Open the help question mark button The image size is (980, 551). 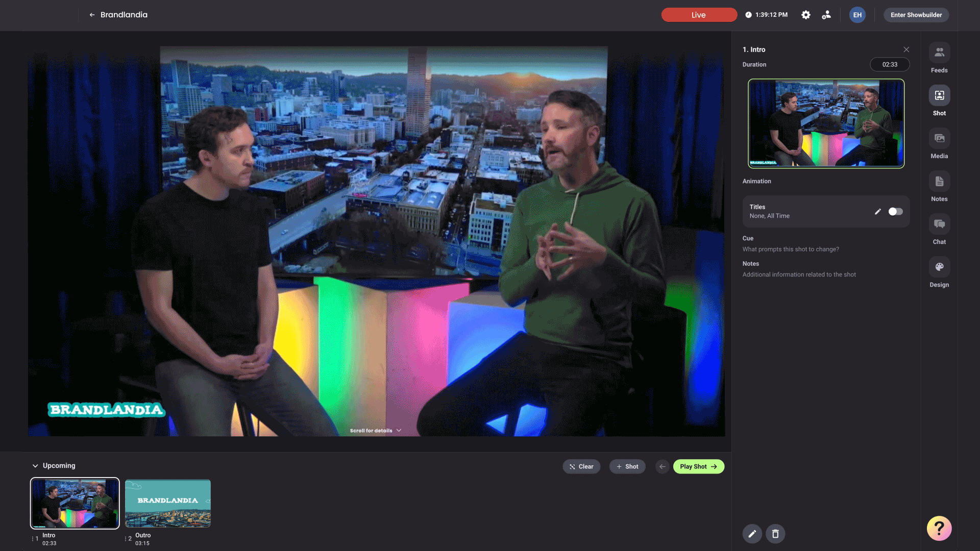click(x=939, y=529)
